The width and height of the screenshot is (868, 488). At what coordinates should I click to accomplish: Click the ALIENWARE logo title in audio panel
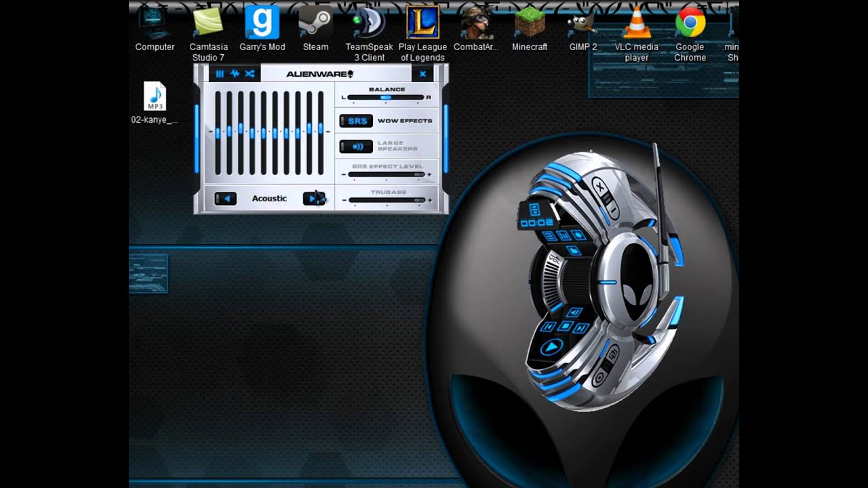pyautogui.click(x=319, y=74)
